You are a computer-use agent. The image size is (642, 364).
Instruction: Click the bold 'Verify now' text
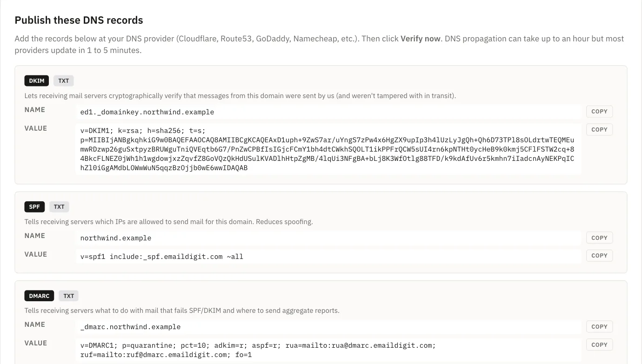pyautogui.click(x=421, y=39)
